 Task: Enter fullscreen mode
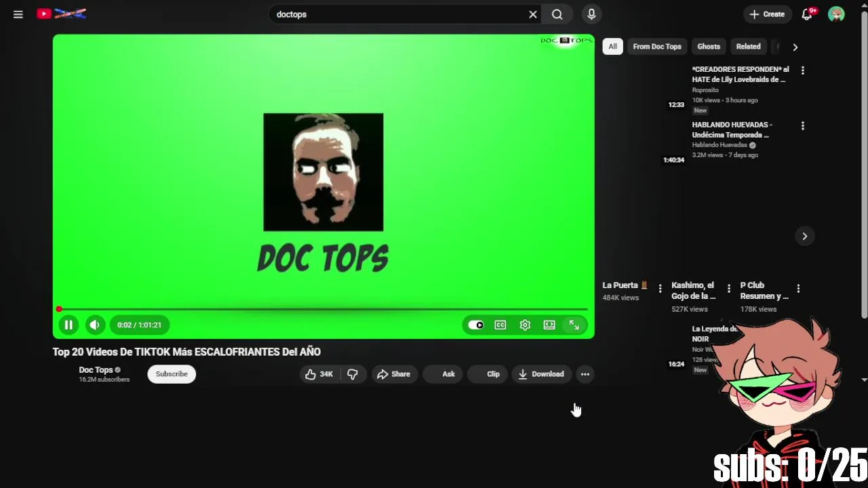(574, 325)
